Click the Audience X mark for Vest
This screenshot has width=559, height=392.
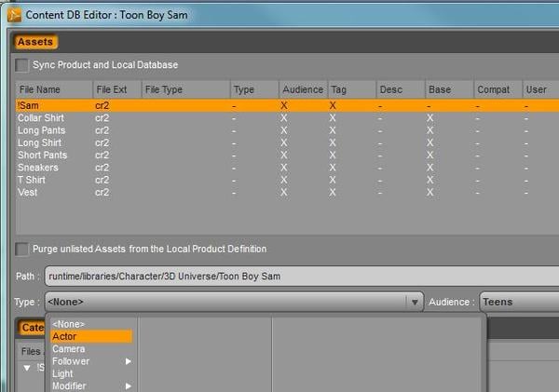pos(284,193)
